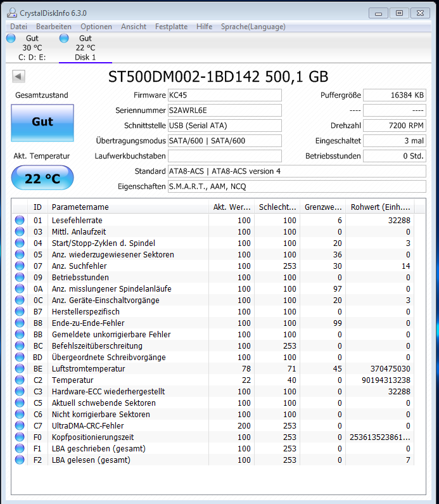Click the status orb beside Gemeldete unkorrigierbare Fehler
This screenshot has width=439, height=504.
20,334
